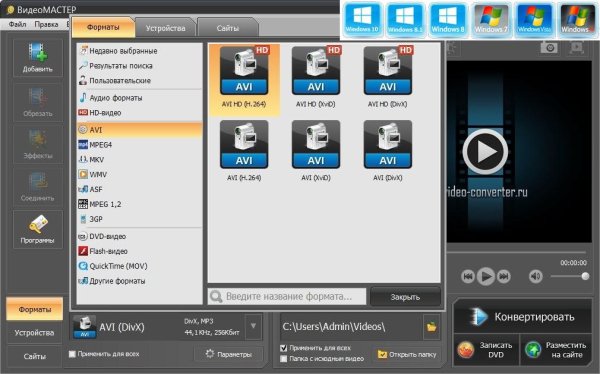This screenshot has height=374, width=600.
Task: Click the browse folder icon
Action: click(x=431, y=327)
